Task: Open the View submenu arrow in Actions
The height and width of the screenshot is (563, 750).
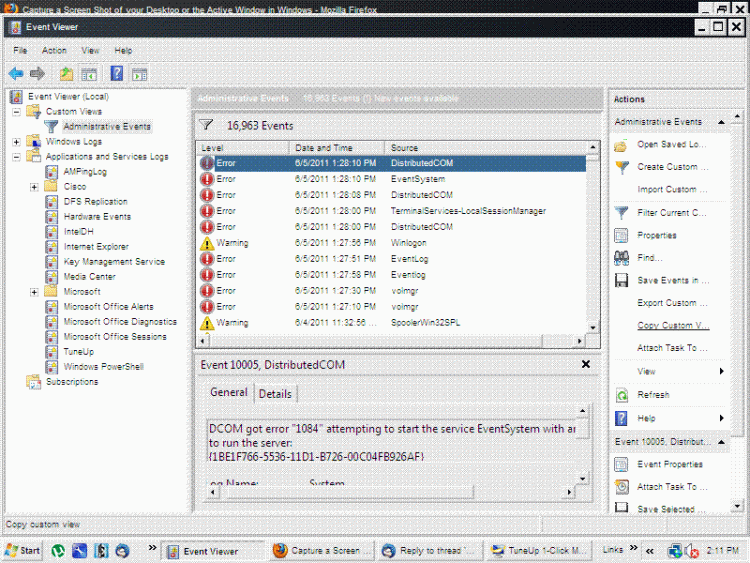Action: click(x=721, y=371)
